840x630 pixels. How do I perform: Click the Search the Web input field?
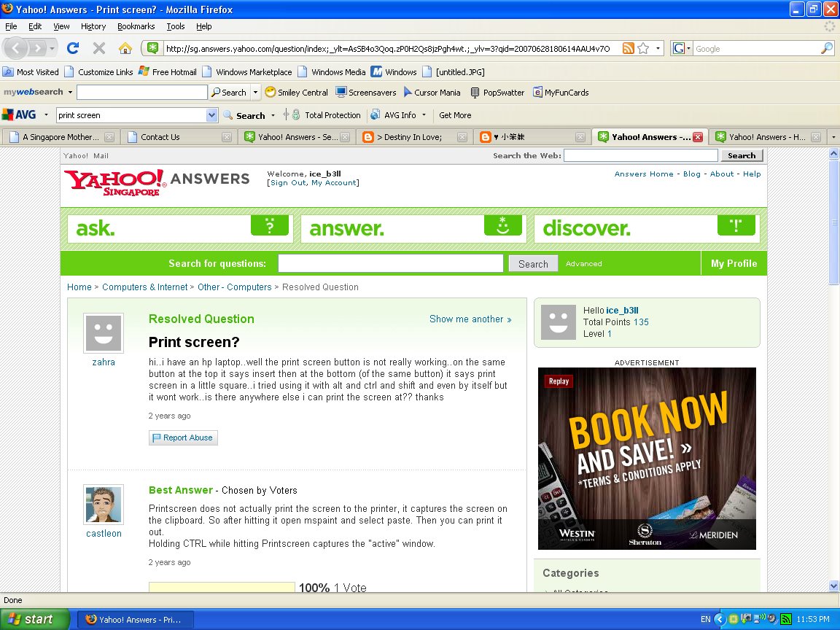(641, 155)
